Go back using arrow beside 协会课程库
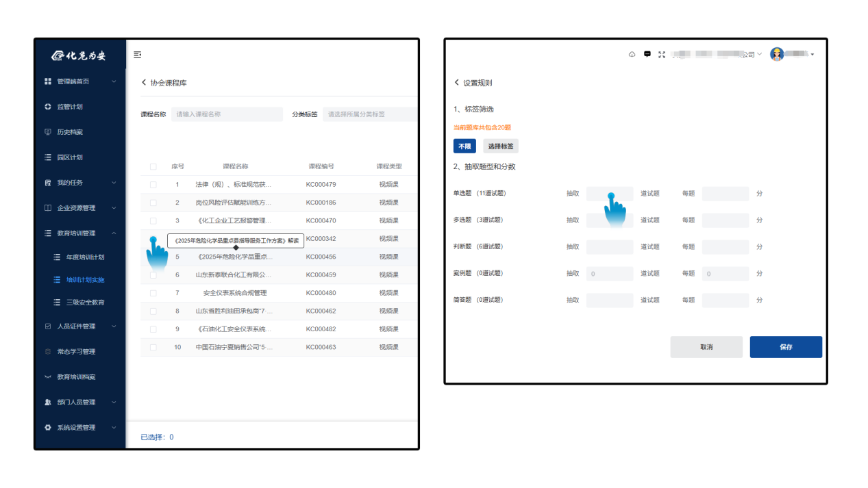This screenshot has width=868, height=488. pos(144,83)
